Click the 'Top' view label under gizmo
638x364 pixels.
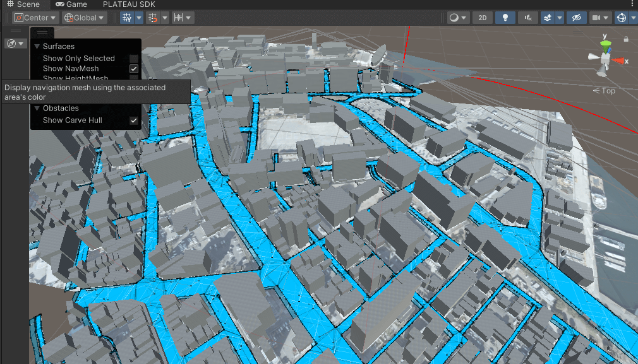[x=608, y=91]
